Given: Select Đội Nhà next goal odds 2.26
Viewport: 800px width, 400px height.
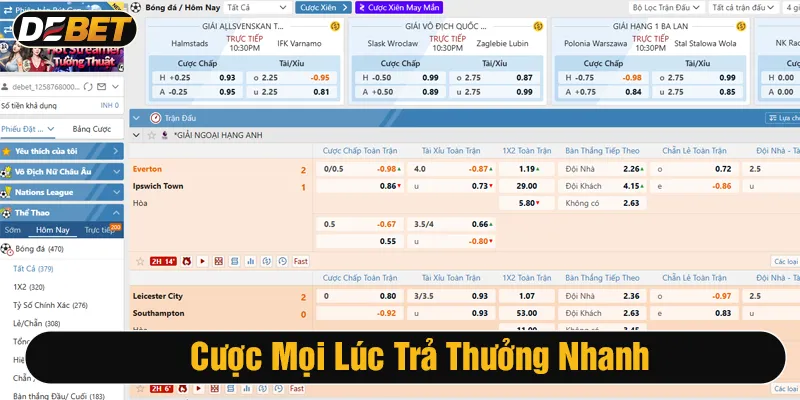Looking at the screenshot, I should pyautogui.click(x=604, y=169).
